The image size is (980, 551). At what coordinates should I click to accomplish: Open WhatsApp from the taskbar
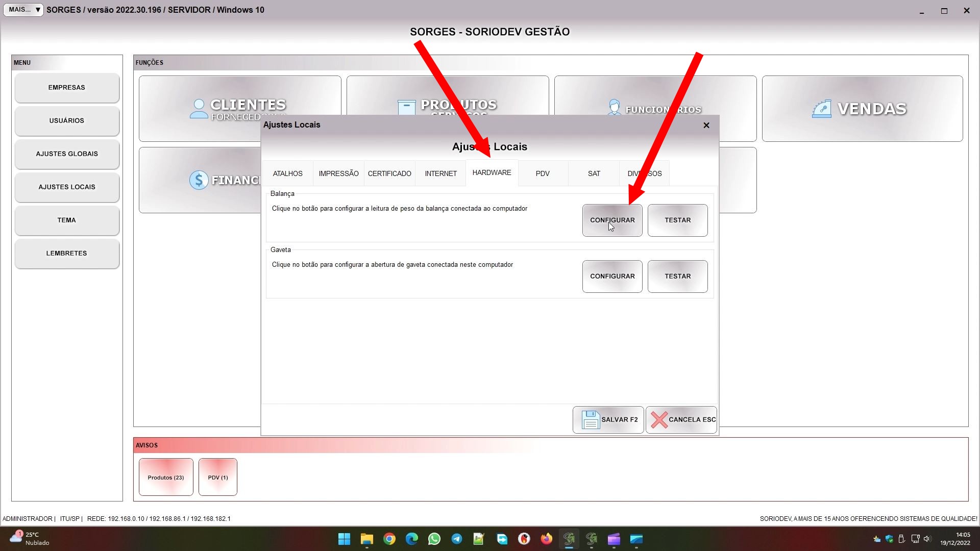[434, 539]
